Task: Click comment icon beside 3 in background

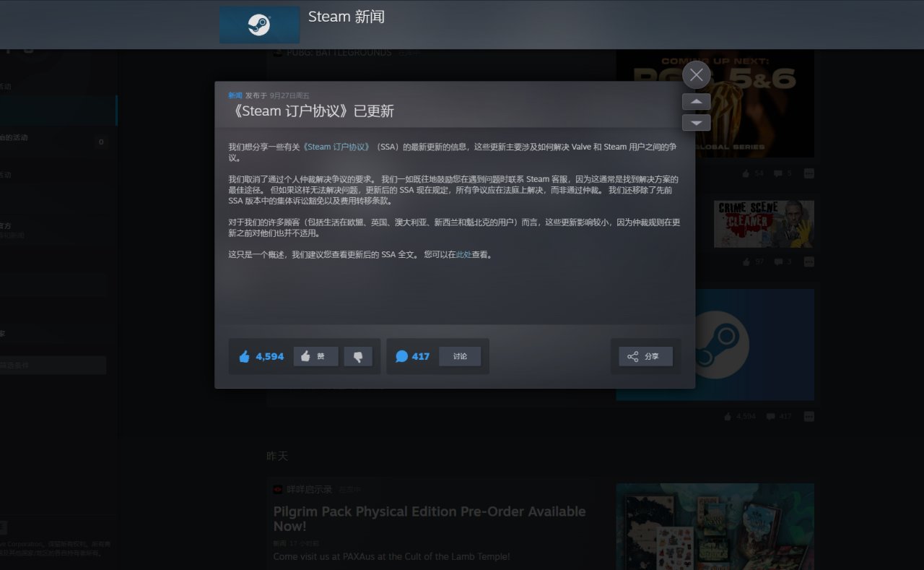Action: pyautogui.click(x=778, y=262)
